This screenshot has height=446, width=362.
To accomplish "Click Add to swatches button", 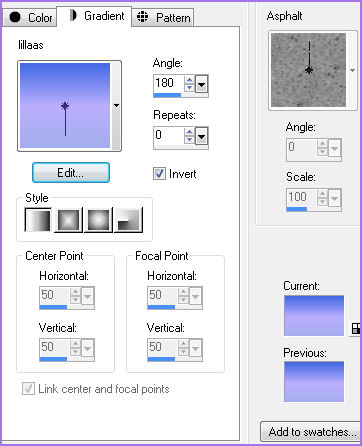I will click(x=311, y=432).
